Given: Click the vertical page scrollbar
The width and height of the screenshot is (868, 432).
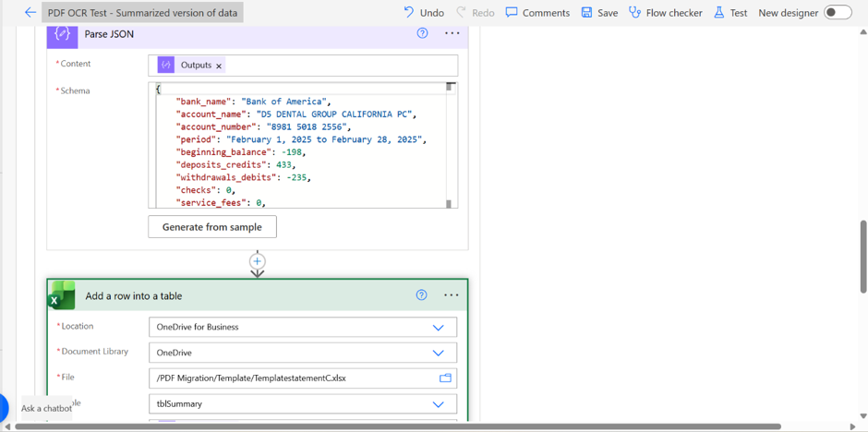Looking at the screenshot, I should (863, 258).
